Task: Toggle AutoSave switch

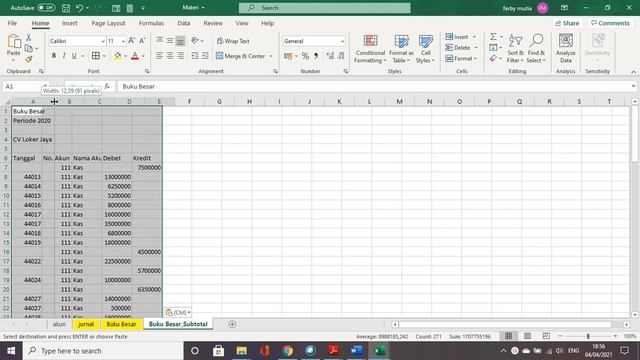Action: (46, 8)
